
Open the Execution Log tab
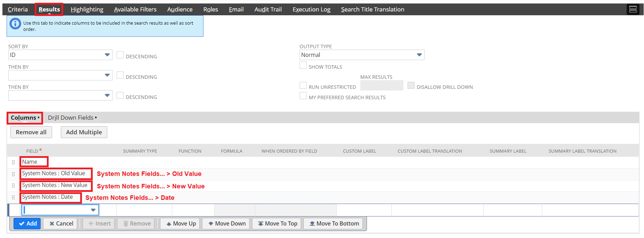(x=311, y=9)
